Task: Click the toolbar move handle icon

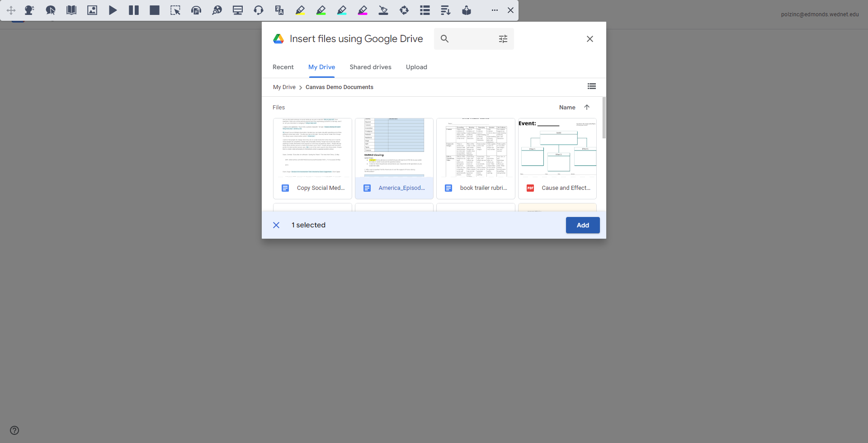Action: [11, 10]
